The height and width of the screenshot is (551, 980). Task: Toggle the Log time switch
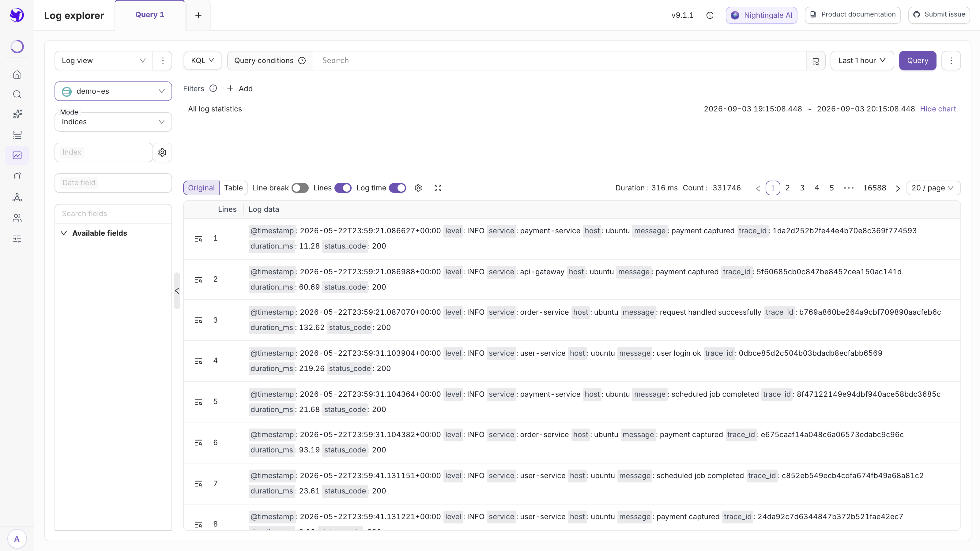click(x=398, y=188)
